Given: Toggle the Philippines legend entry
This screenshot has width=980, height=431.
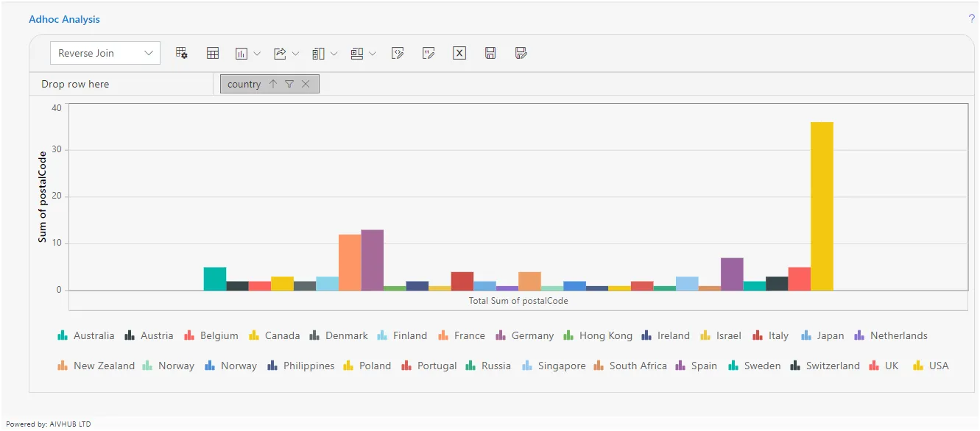Looking at the screenshot, I should (301, 366).
